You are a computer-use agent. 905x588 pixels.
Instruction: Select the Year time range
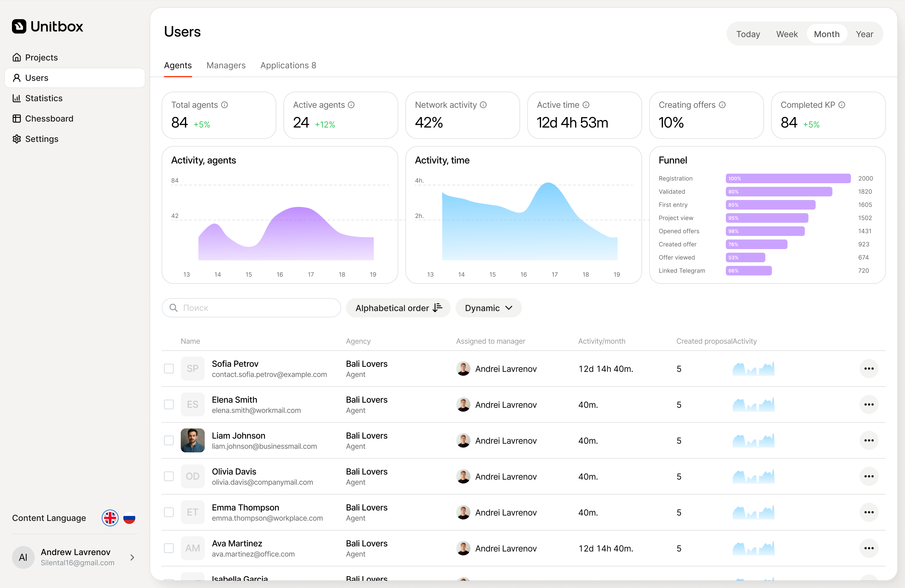[864, 34]
